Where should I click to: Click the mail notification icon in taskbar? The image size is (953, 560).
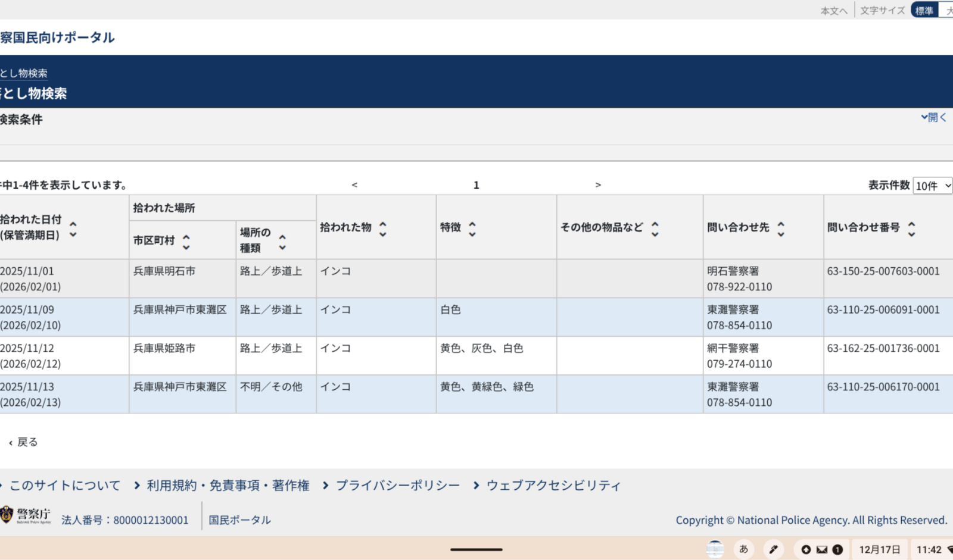[822, 549]
